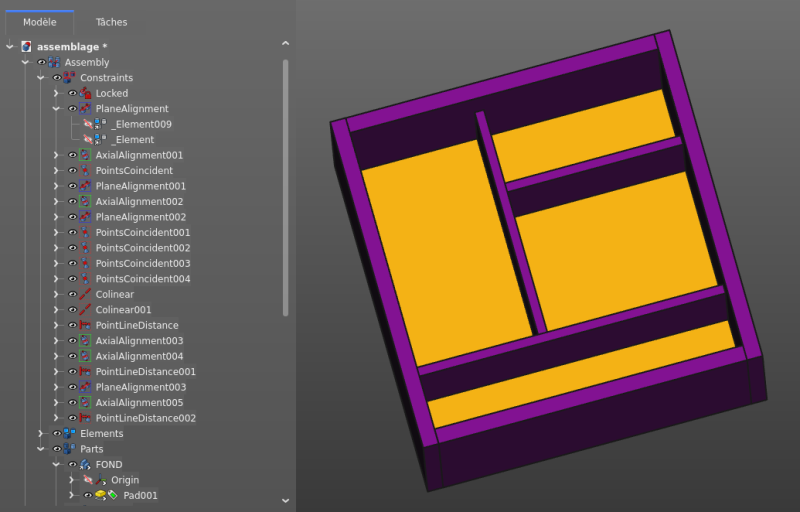Show the hidden Origin item
800x512 pixels.
pyautogui.click(x=88, y=480)
